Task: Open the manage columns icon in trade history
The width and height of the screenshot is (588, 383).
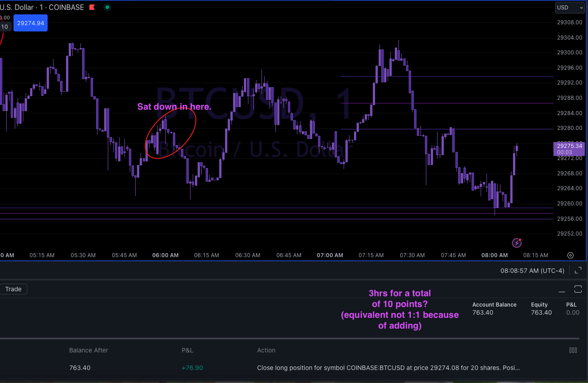Action: coord(573,350)
